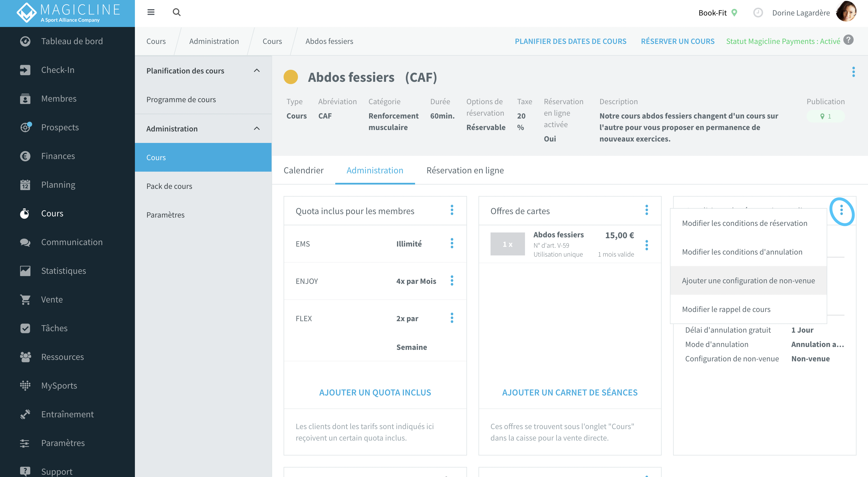Open the Planning calendar icon
Viewport: 868px width, 477px height.
click(x=25, y=185)
